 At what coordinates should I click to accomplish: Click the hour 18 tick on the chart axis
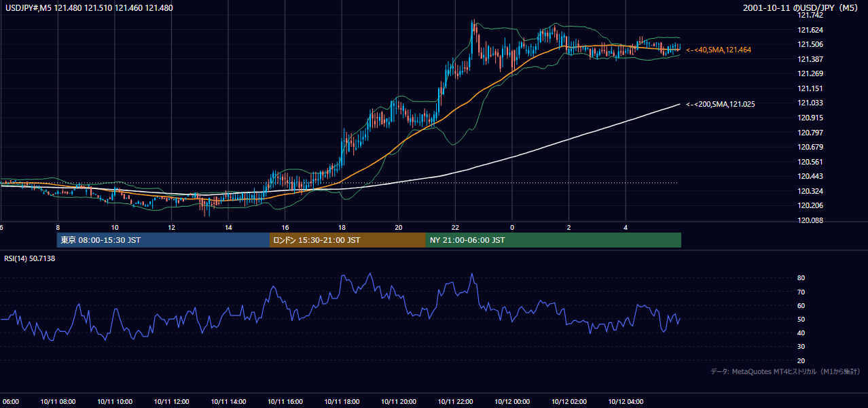[342, 228]
